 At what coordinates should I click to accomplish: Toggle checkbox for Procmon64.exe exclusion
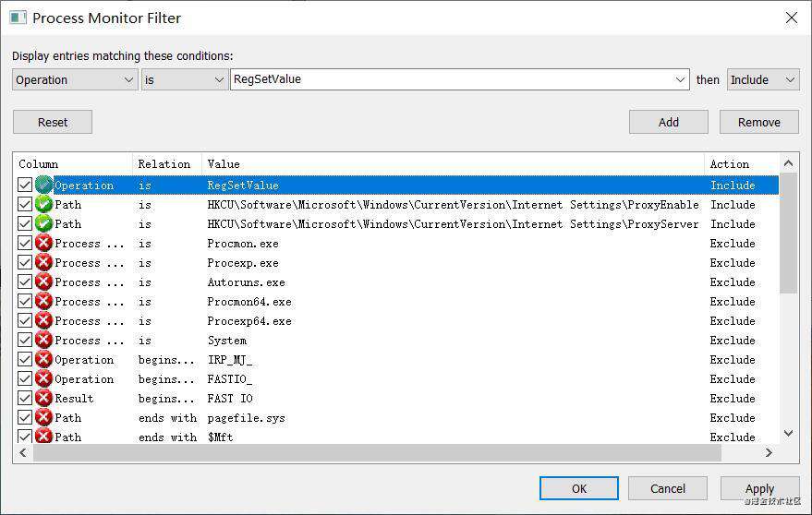[25, 301]
